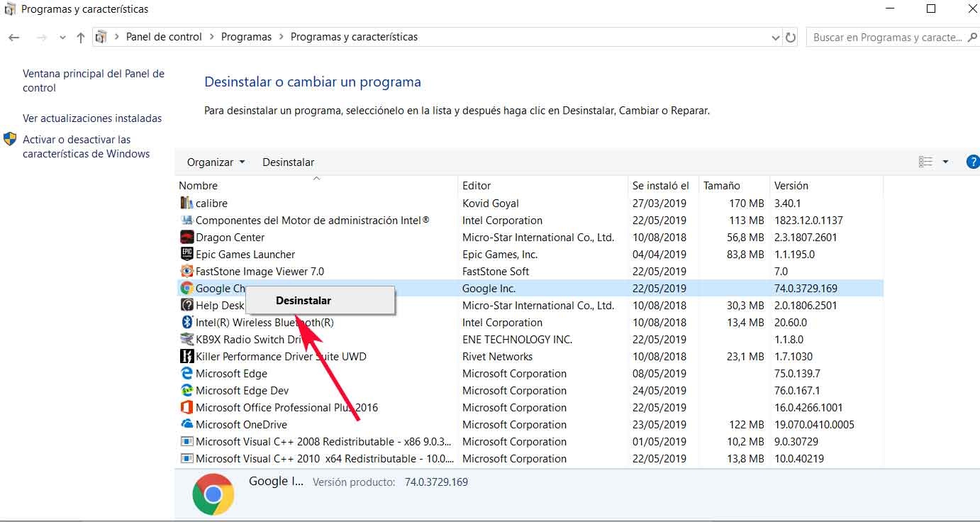Go back with the left arrow

[x=14, y=38]
